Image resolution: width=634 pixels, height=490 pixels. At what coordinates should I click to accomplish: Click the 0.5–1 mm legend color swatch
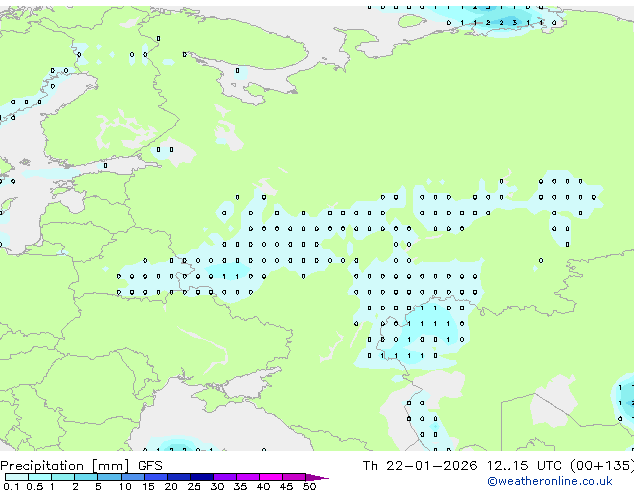40,477
